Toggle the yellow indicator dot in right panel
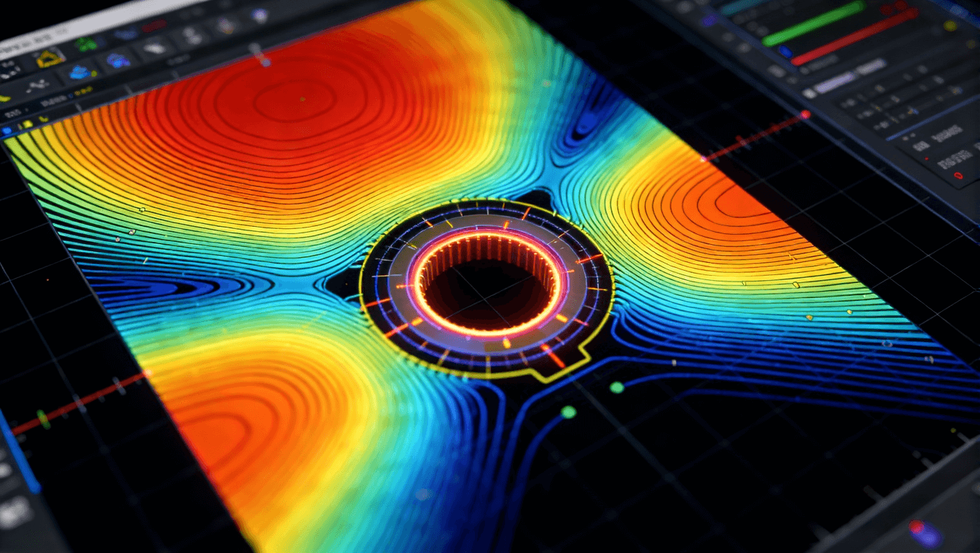 pos(950,26)
